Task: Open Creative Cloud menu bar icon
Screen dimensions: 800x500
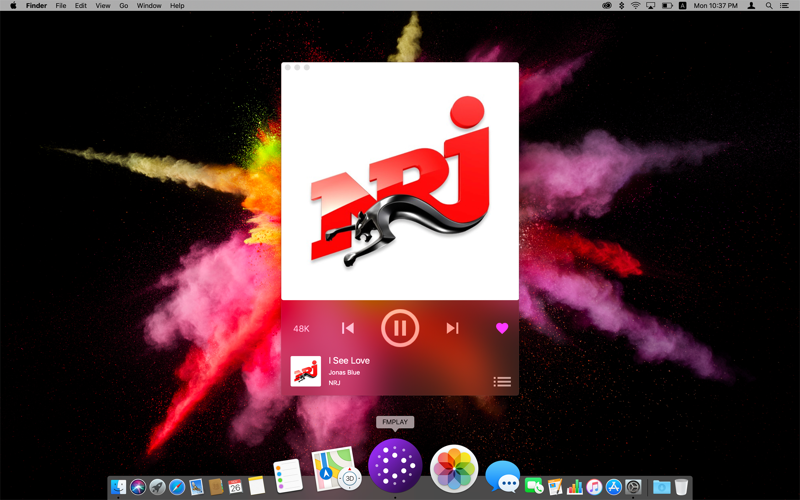Action: coord(607,6)
